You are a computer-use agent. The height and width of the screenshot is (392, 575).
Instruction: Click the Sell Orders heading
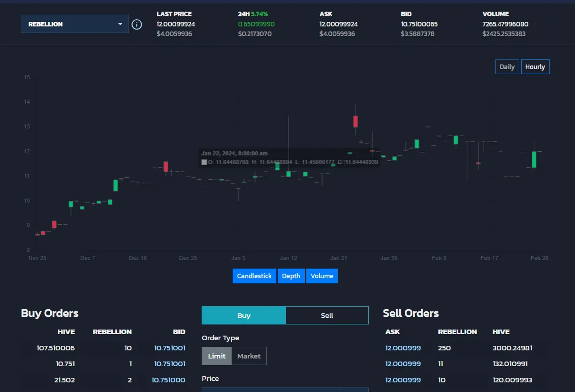tap(411, 313)
